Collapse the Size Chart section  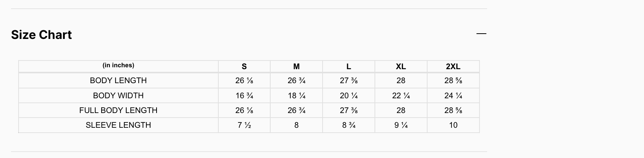481,34
